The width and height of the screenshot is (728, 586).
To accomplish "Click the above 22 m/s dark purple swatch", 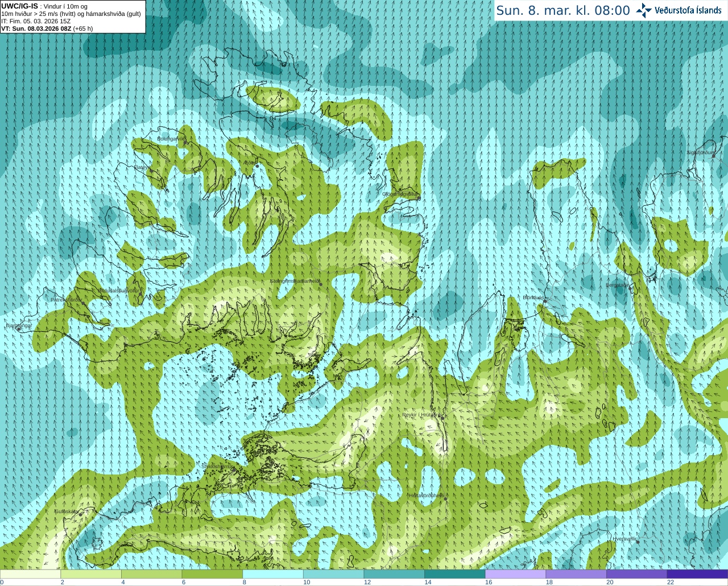I will (x=697, y=574).
